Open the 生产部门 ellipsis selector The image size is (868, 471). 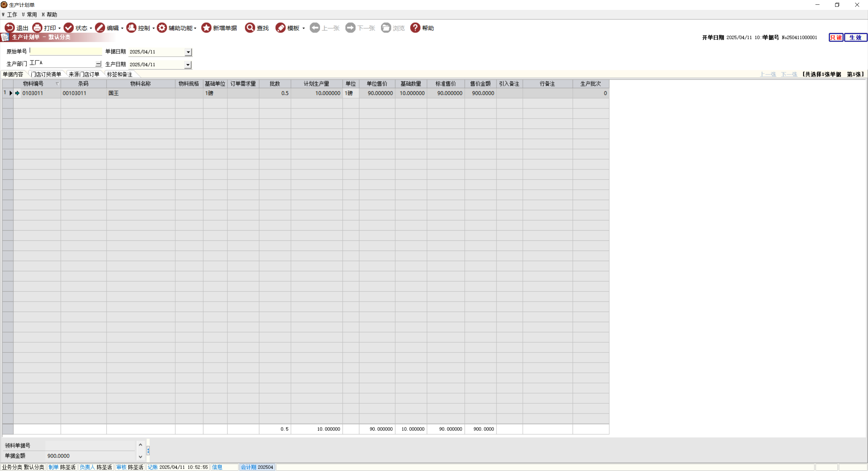pyautogui.click(x=98, y=64)
